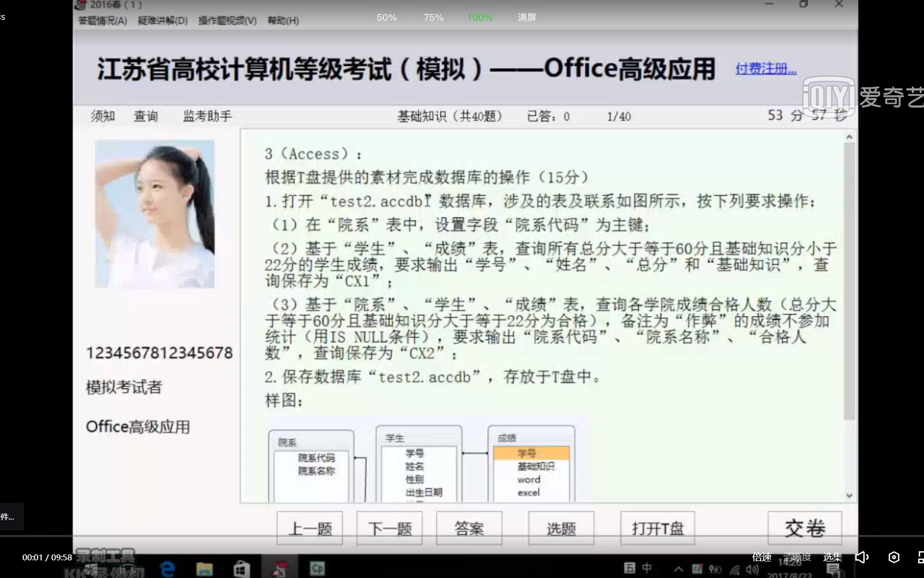The image size is (924, 578).
Task: Enter fullscreen via the player icon
Action: tap(920, 558)
